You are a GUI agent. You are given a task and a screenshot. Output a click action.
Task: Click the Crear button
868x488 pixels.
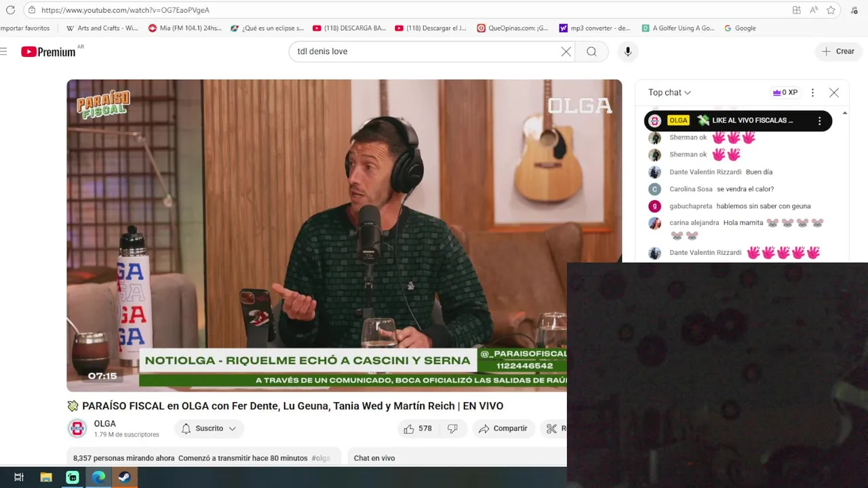[x=838, y=52]
